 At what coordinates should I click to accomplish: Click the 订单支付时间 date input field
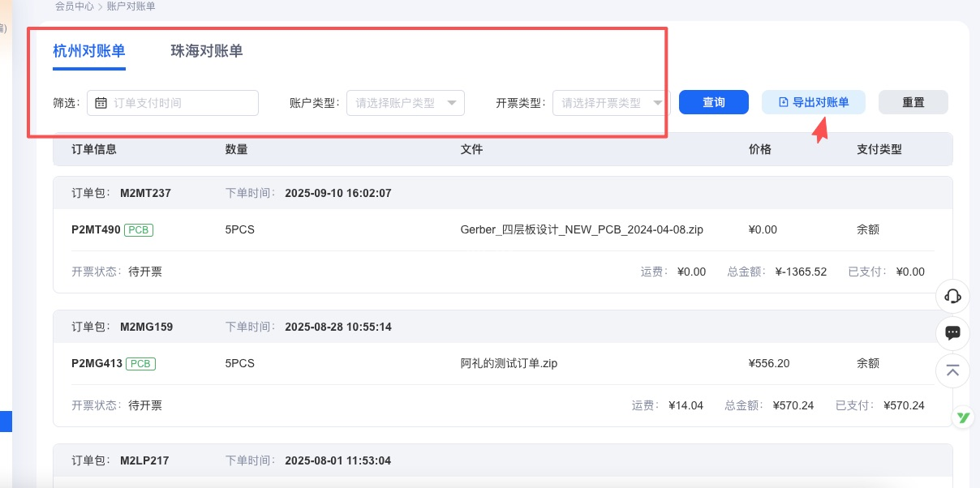(x=183, y=103)
